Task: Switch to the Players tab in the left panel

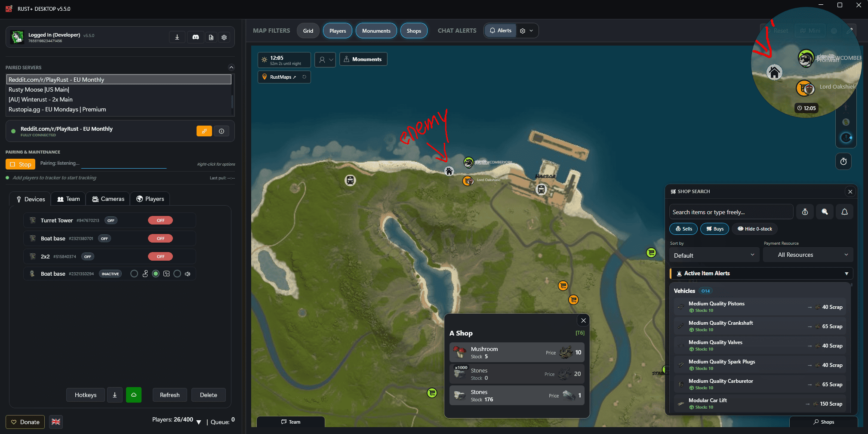Action: [150, 199]
